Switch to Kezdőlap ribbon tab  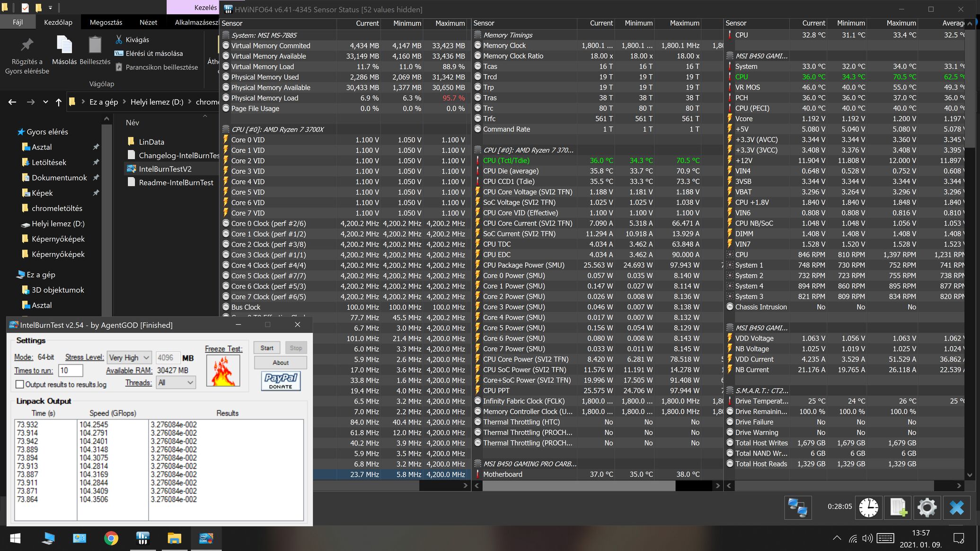pos(58,22)
